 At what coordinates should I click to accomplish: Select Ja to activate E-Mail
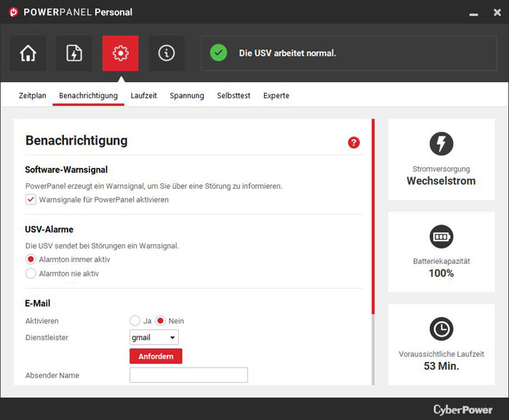135,320
